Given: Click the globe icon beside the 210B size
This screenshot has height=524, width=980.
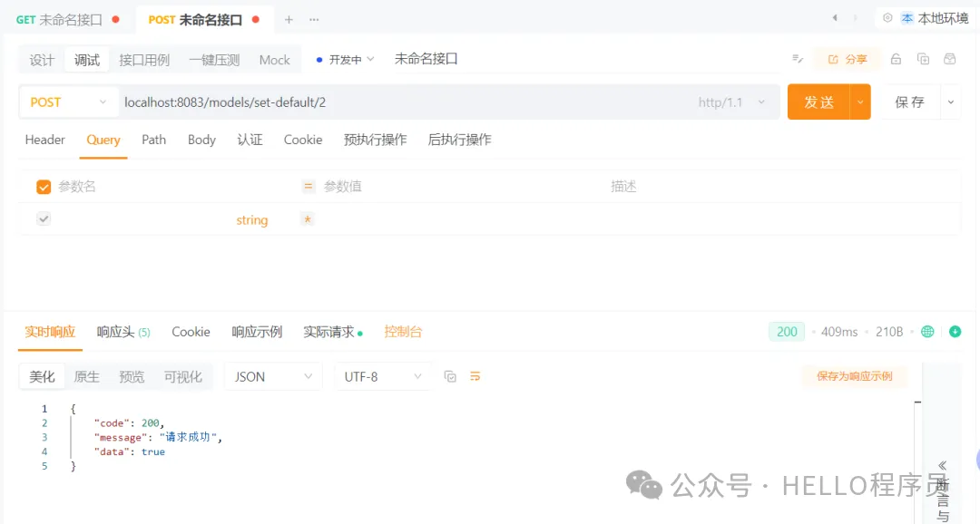Looking at the screenshot, I should tap(927, 332).
